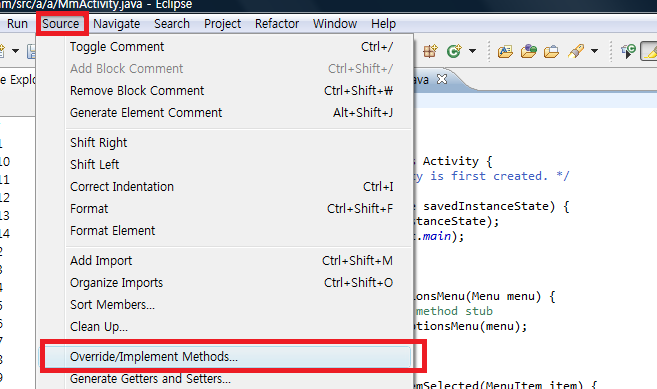The height and width of the screenshot is (389, 657).
Task: Open the Run menu
Action: 17,24
